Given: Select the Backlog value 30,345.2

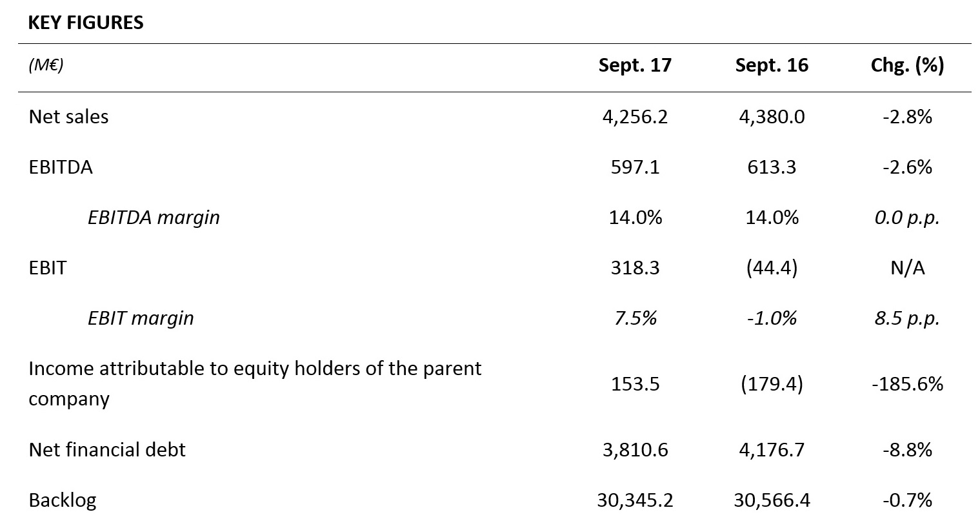Looking at the screenshot, I should coord(635,500).
